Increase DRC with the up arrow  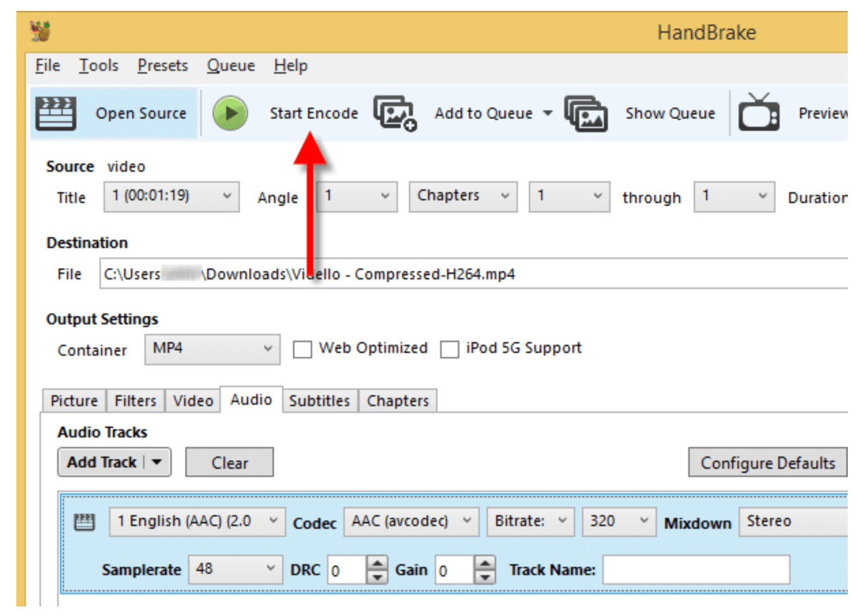click(x=378, y=563)
